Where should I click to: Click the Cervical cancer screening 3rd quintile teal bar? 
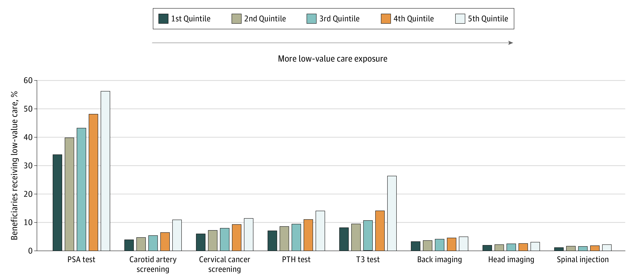coord(225,239)
